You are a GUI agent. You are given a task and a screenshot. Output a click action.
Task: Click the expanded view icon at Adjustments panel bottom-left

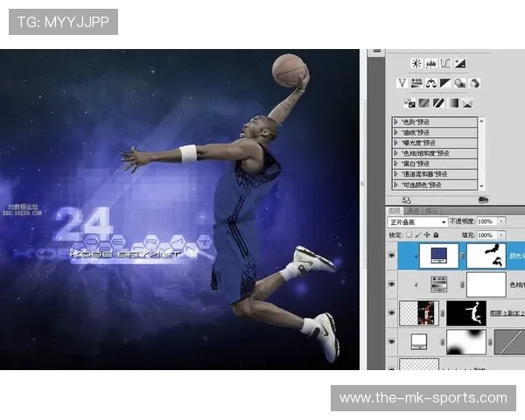(406, 200)
